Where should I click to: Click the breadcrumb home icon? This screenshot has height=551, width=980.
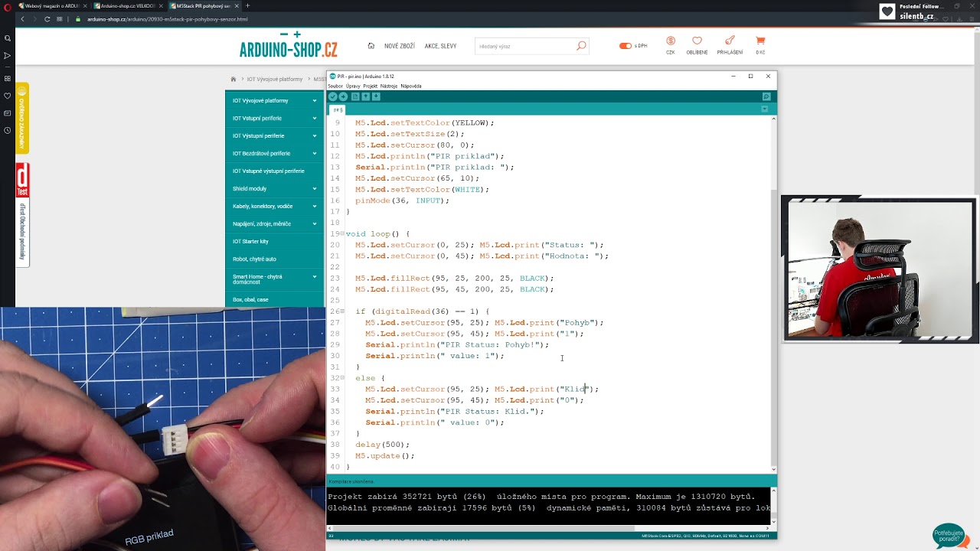234,79
